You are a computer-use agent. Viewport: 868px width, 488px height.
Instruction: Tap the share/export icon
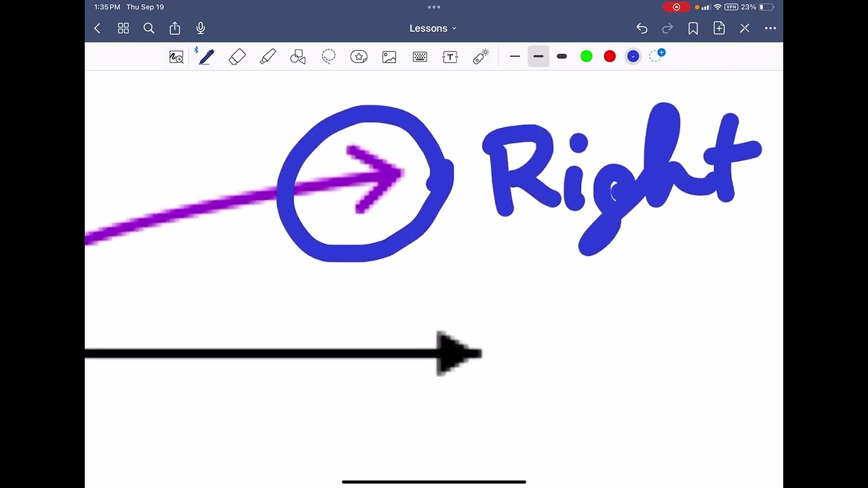(x=175, y=28)
